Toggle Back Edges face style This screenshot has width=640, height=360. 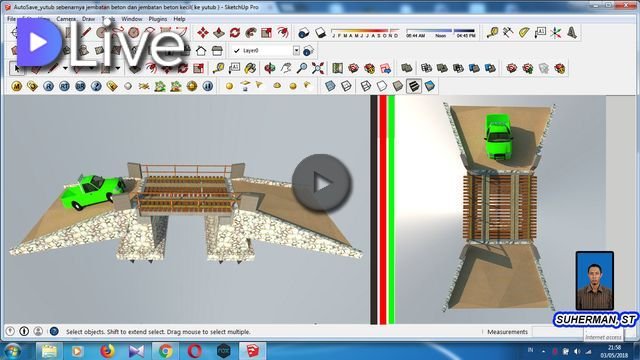coord(346,86)
